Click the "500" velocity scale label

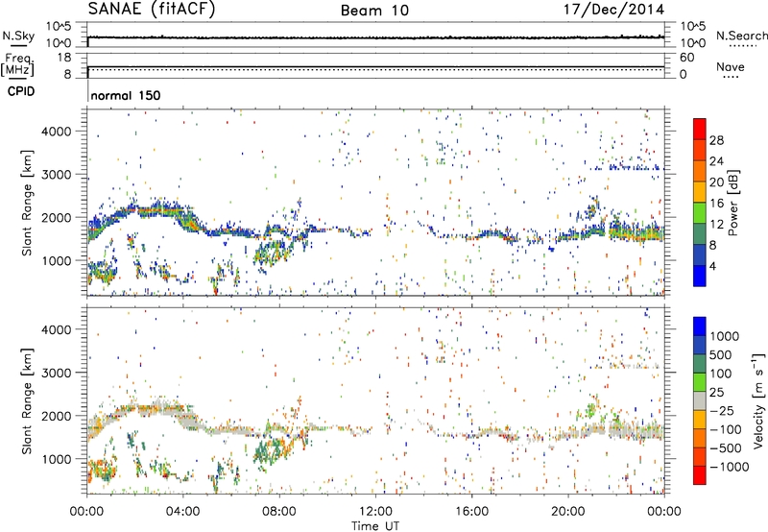pos(721,355)
